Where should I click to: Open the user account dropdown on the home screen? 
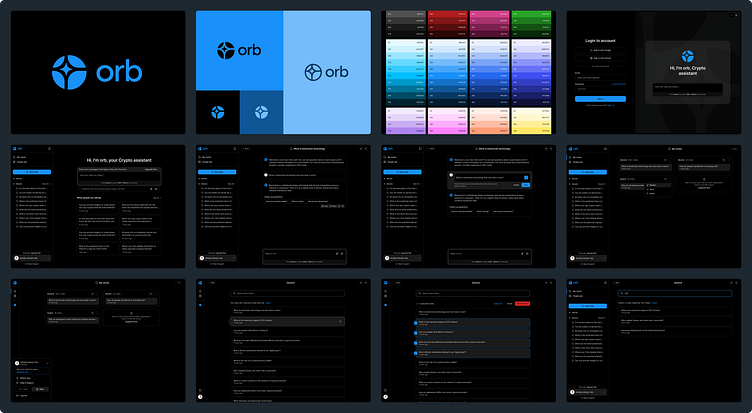pyautogui.click(x=32, y=258)
